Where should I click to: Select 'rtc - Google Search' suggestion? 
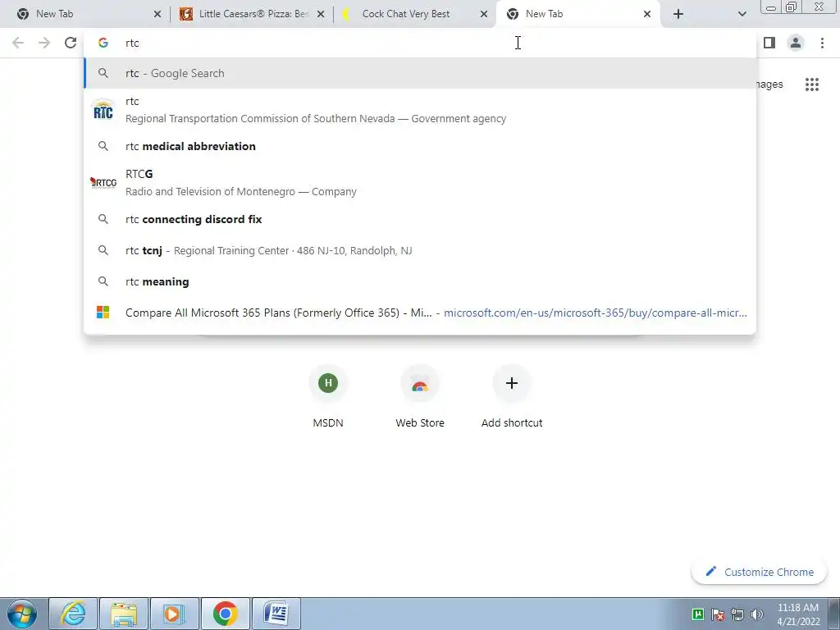pos(420,73)
